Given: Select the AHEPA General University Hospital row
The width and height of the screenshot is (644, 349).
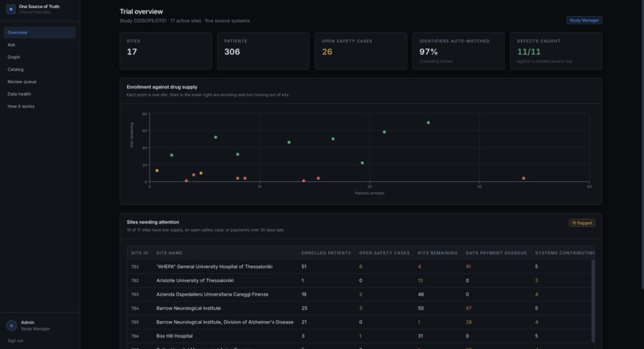Looking at the screenshot, I should click(360, 267).
